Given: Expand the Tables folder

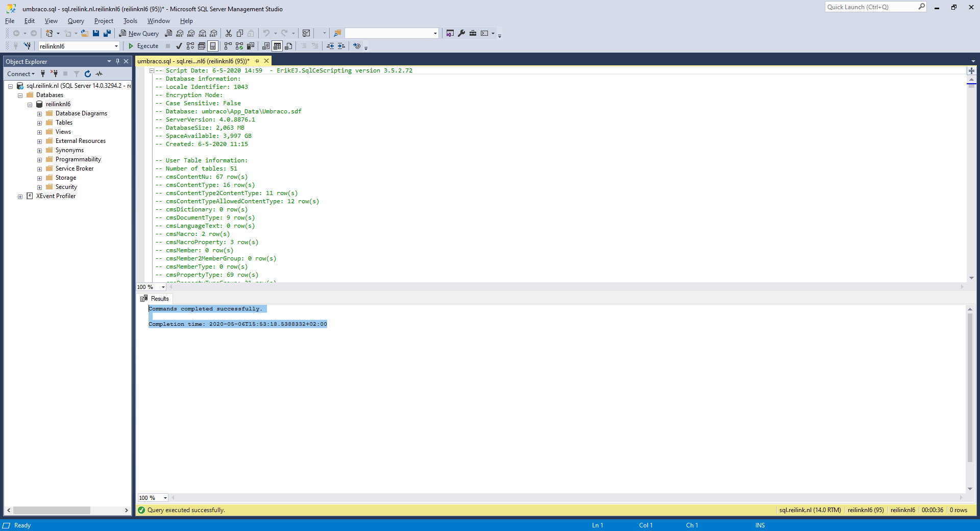Looking at the screenshot, I should tap(39, 123).
